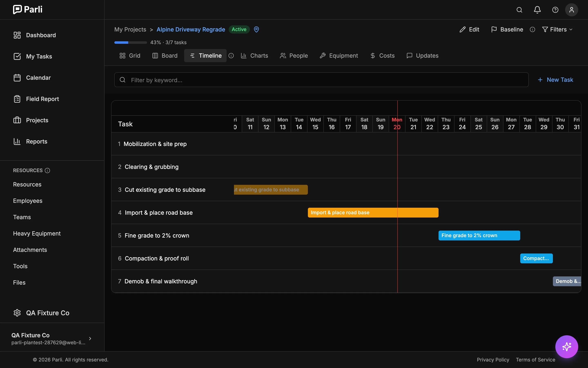Select the Timeline tab
This screenshot has height=368, width=588.
(205, 56)
